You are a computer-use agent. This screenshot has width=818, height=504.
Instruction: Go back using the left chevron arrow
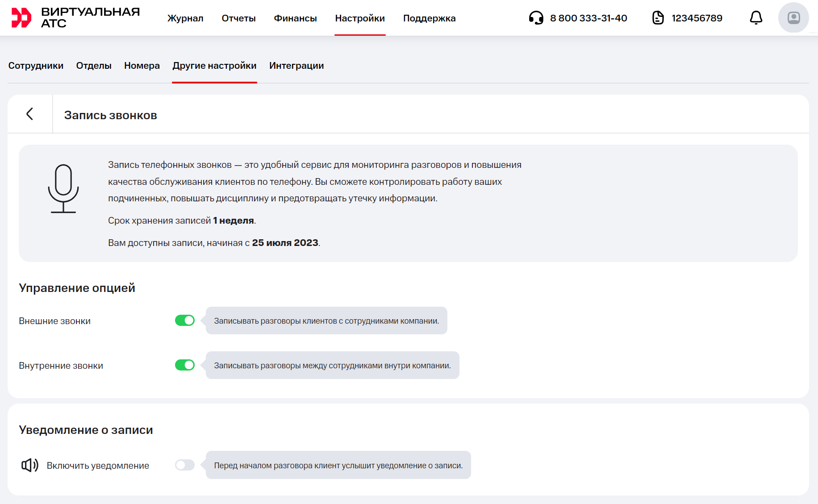point(30,114)
